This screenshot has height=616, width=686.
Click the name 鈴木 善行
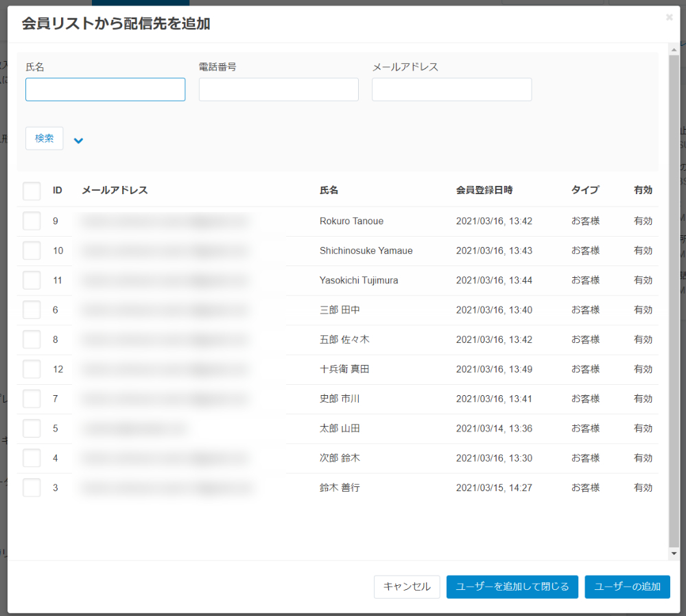340,487
